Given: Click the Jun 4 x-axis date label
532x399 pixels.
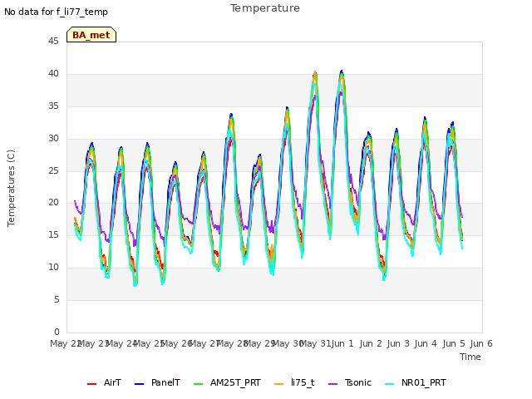Looking at the screenshot, I should coord(426,343).
